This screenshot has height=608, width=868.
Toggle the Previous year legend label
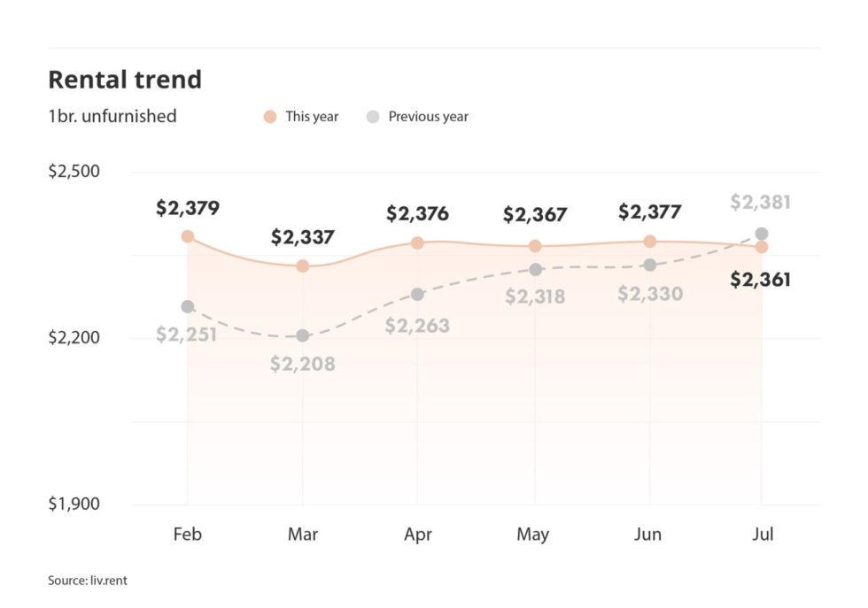pos(428,117)
